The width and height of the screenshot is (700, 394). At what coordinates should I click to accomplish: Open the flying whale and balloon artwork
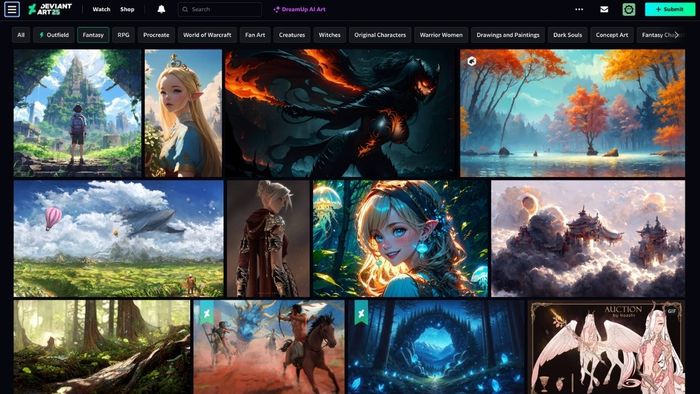pyautogui.click(x=118, y=238)
